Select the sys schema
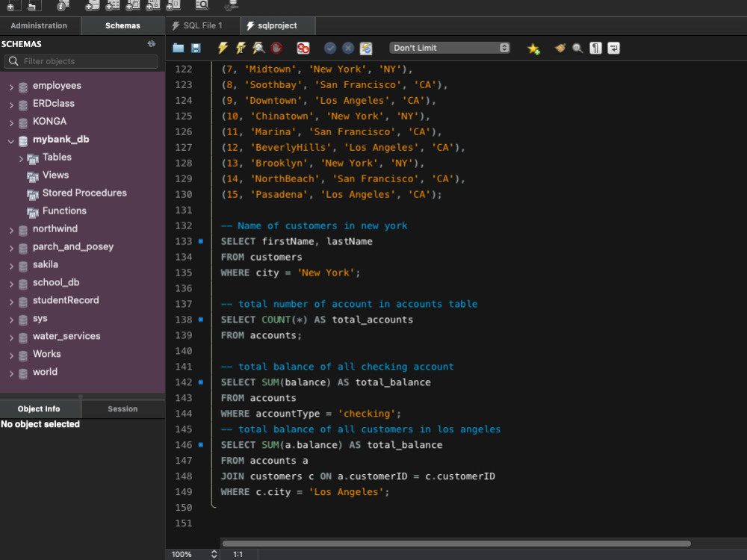 [40, 319]
